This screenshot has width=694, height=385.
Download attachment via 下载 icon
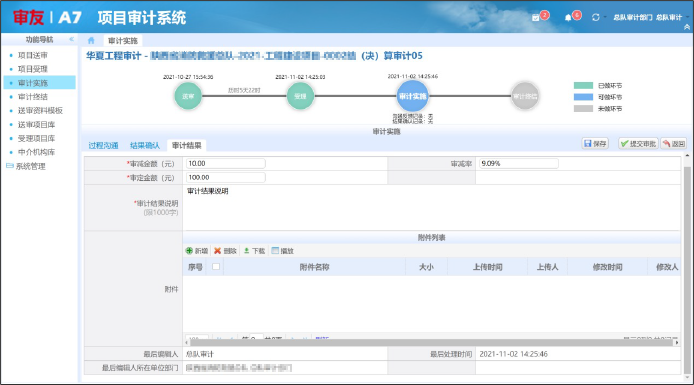[x=254, y=251]
